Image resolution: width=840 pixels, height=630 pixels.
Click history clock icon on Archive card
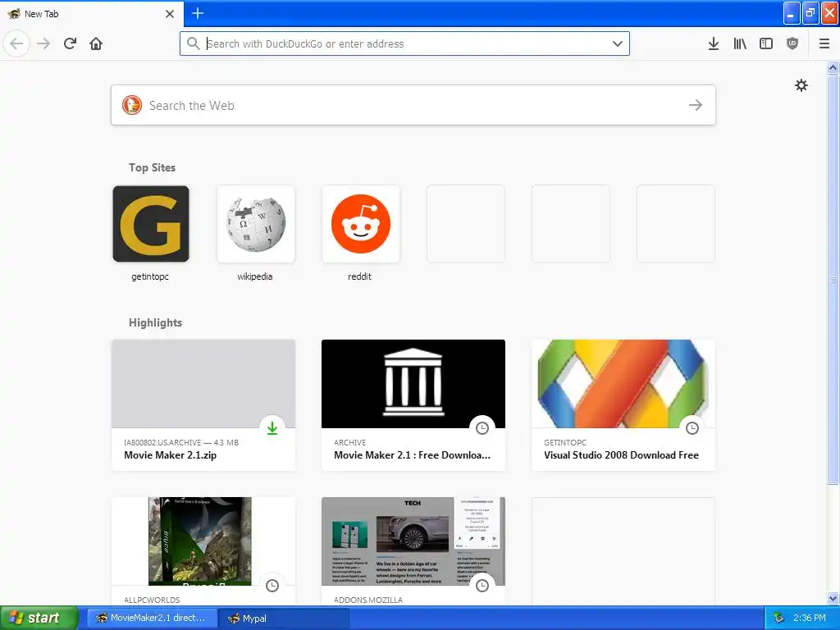click(x=482, y=428)
